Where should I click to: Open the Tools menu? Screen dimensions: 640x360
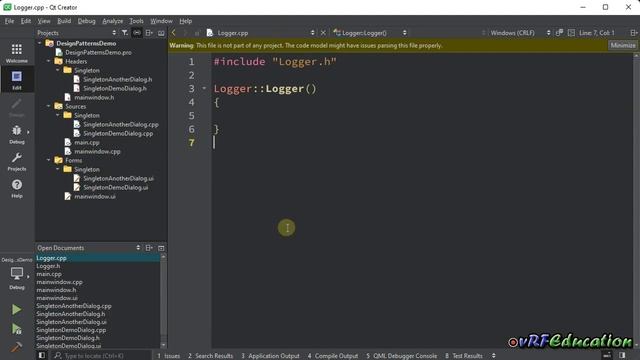(x=136, y=21)
